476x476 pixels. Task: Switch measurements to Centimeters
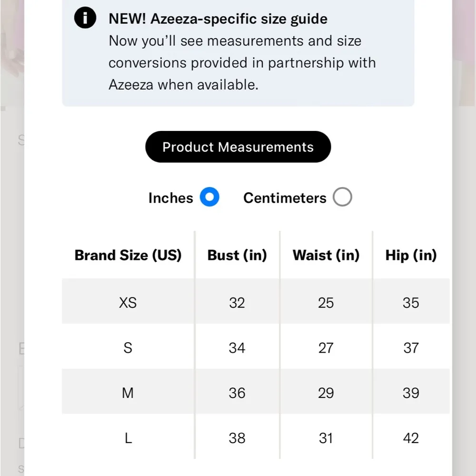pos(342,197)
